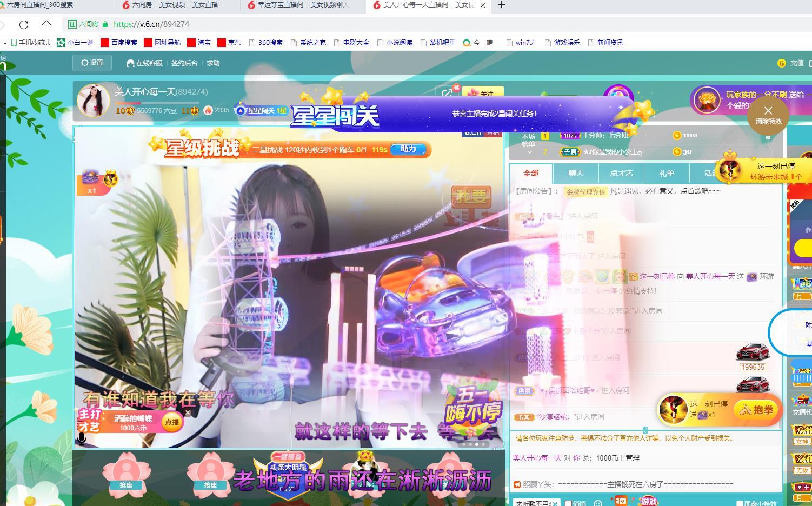
Task: Open the 设置 settings button
Action: click(x=92, y=63)
